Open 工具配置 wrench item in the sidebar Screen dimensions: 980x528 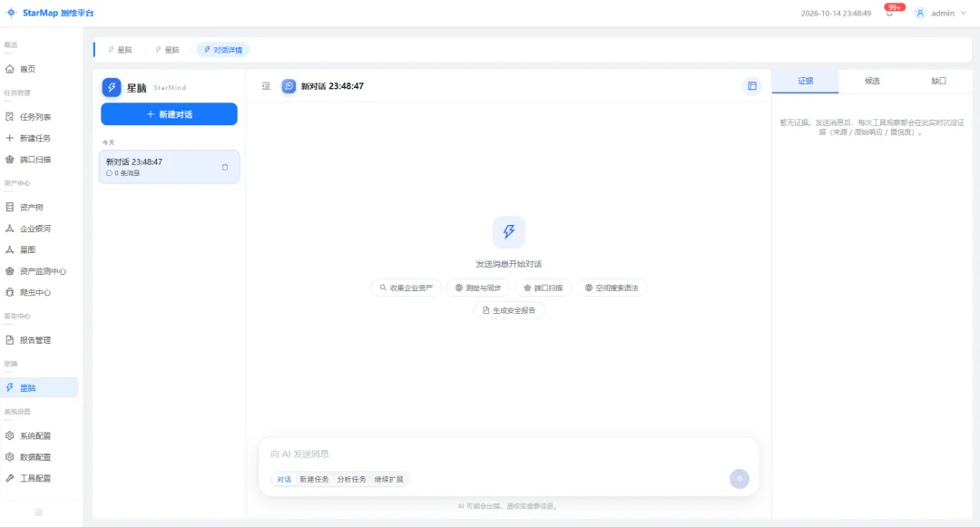tap(39, 478)
